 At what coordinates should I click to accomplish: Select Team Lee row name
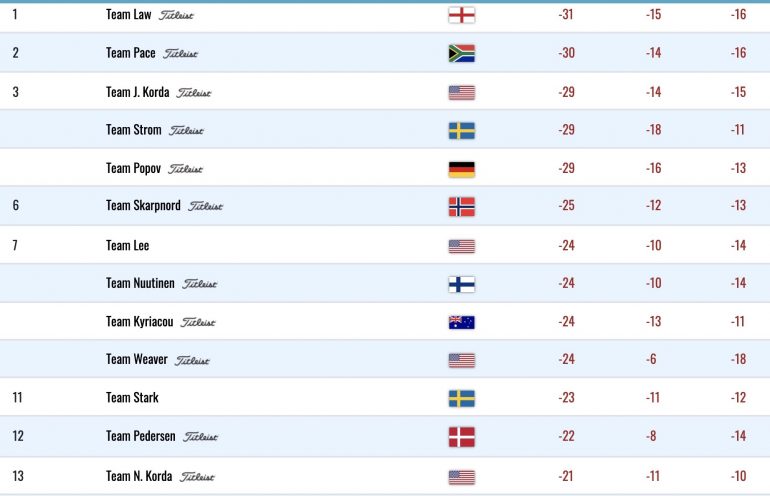coord(128,246)
